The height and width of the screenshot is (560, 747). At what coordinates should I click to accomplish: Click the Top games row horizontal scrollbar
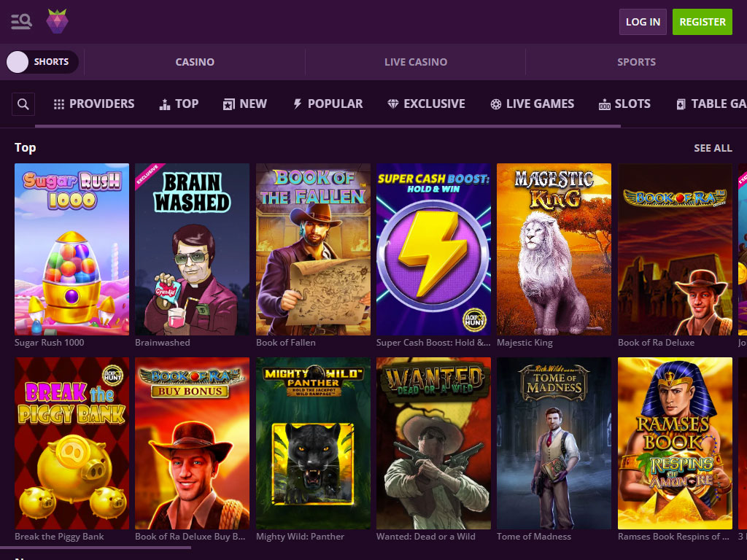coord(96,548)
